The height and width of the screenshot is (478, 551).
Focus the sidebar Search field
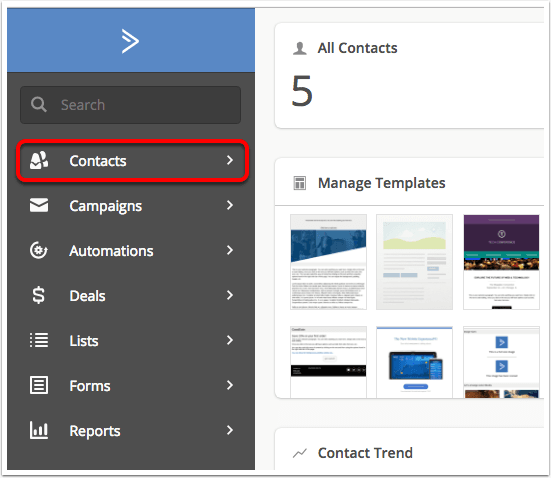click(x=131, y=105)
